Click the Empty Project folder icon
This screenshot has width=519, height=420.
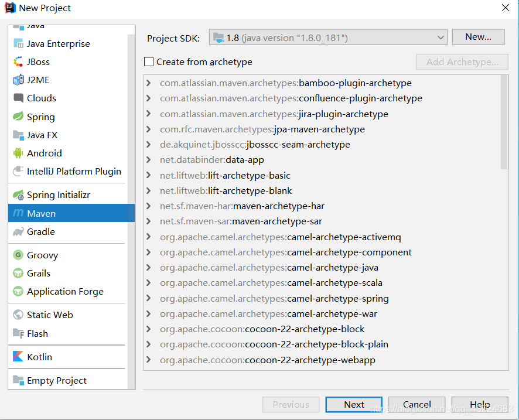click(x=18, y=380)
